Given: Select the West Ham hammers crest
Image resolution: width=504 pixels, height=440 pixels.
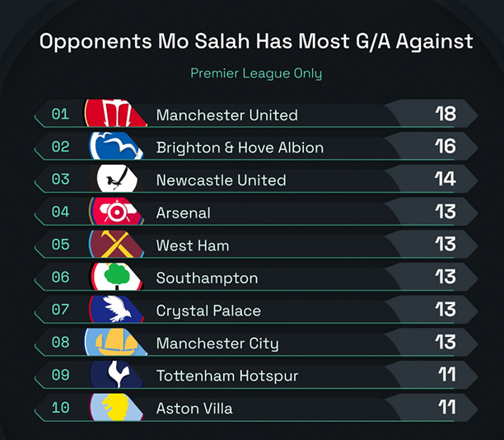Looking at the screenshot, I should click(x=117, y=245).
